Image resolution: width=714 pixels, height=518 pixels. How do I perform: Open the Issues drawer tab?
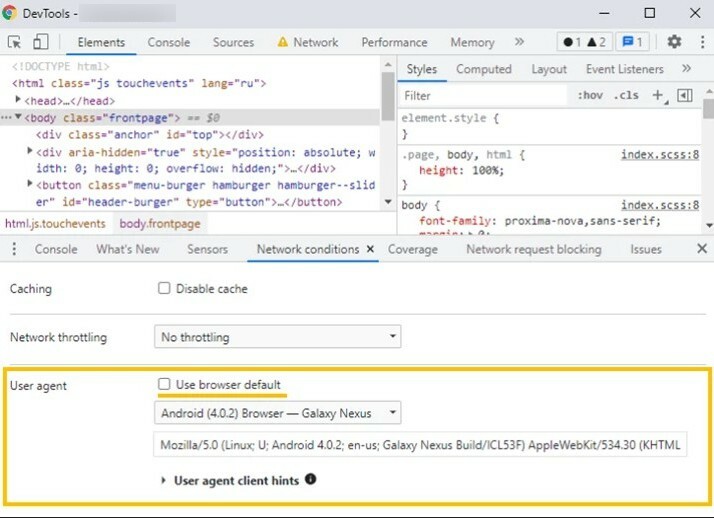[646, 249]
